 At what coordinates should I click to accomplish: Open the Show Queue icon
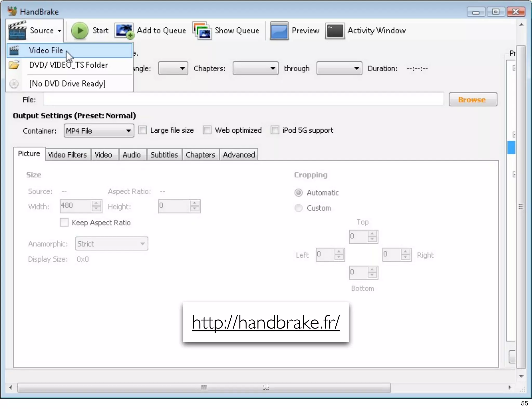pyautogui.click(x=202, y=31)
